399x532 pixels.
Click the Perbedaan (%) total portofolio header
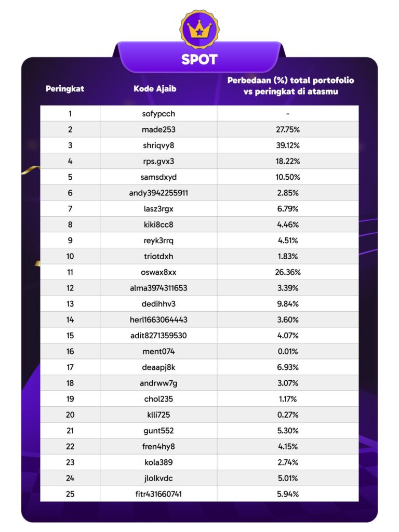[x=287, y=86]
